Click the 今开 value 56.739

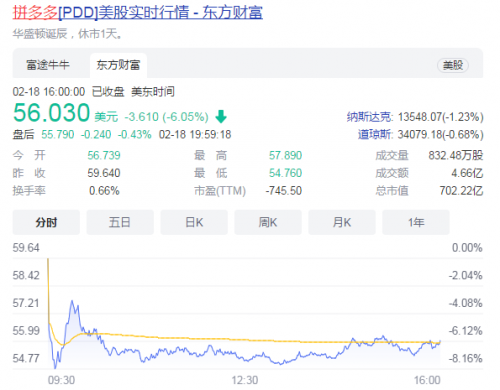(x=104, y=155)
